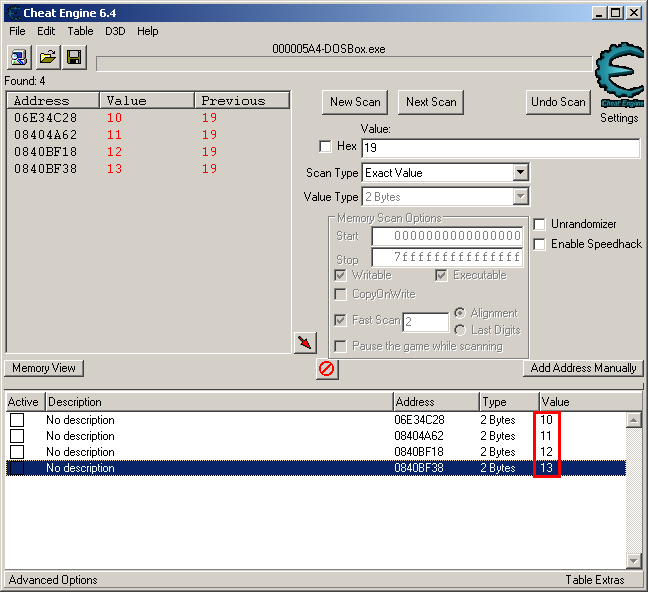Viewport: 648px width, 592px height.
Task: Click address table scrollbar down arrow
Action: (634, 561)
